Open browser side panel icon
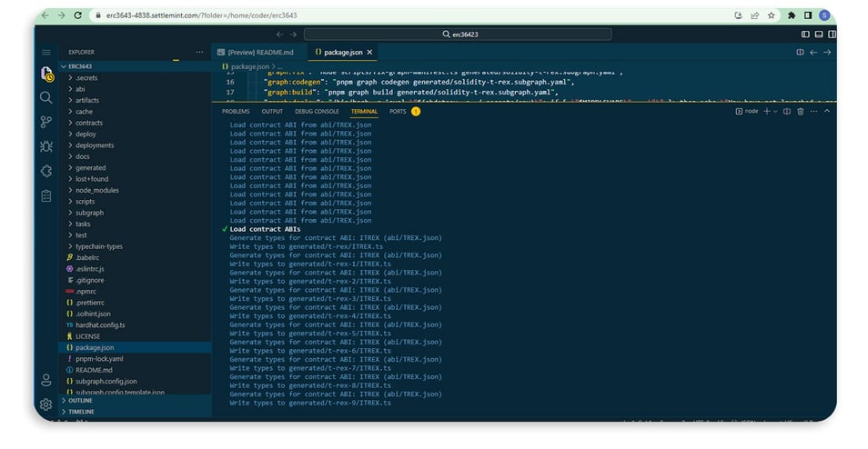 pos(808,15)
